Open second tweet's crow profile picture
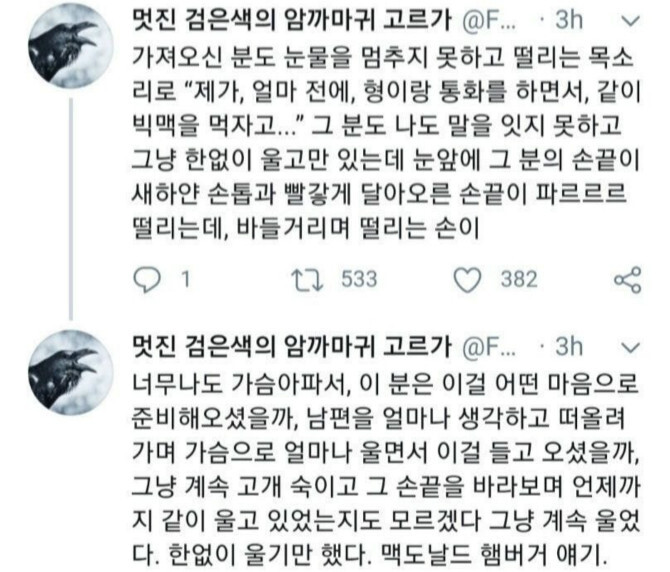 (71, 373)
